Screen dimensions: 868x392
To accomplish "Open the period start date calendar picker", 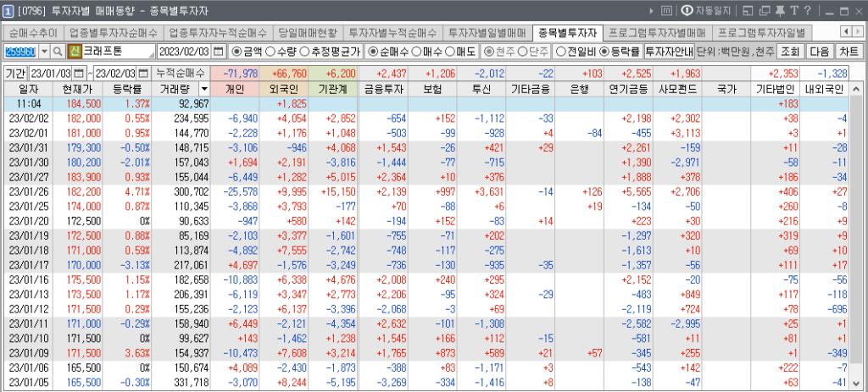I will 80,74.
